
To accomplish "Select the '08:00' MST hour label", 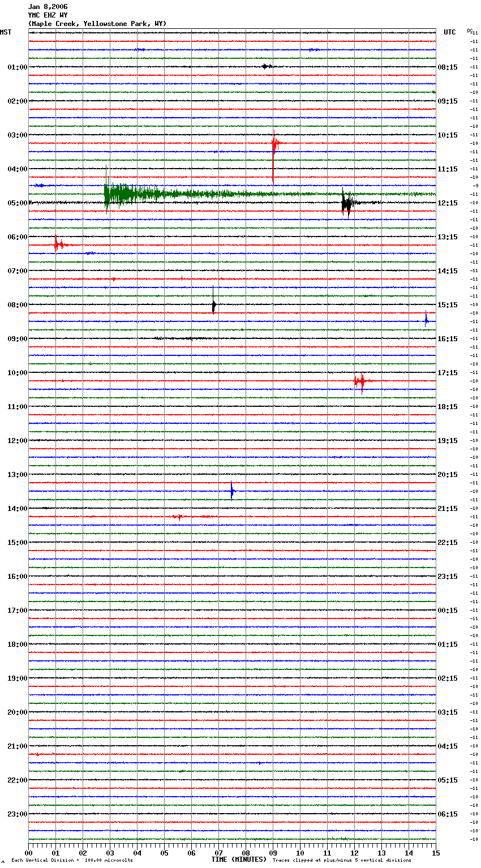I will click(18, 305).
